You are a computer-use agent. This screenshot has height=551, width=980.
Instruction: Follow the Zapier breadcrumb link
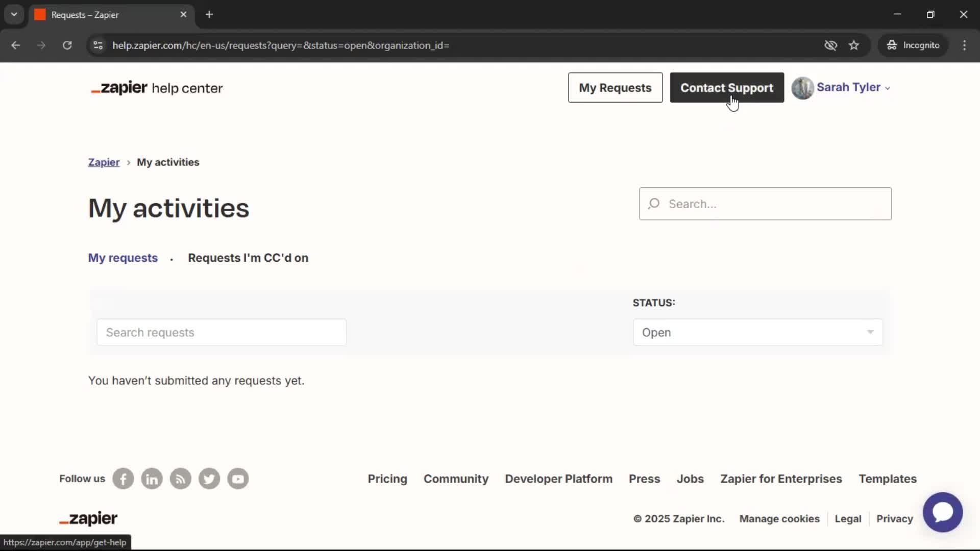(104, 162)
